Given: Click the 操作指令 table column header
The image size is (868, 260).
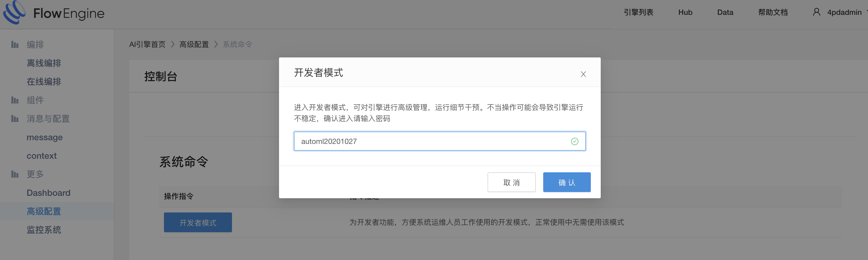Looking at the screenshot, I should click(178, 196).
